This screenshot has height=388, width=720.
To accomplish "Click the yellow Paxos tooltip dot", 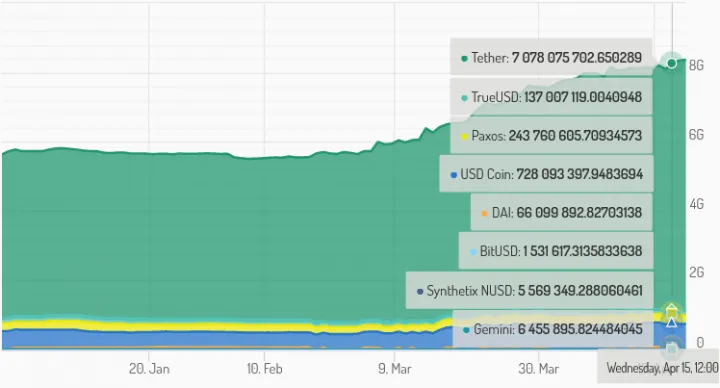I will pyautogui.click(x=464, y=136).
